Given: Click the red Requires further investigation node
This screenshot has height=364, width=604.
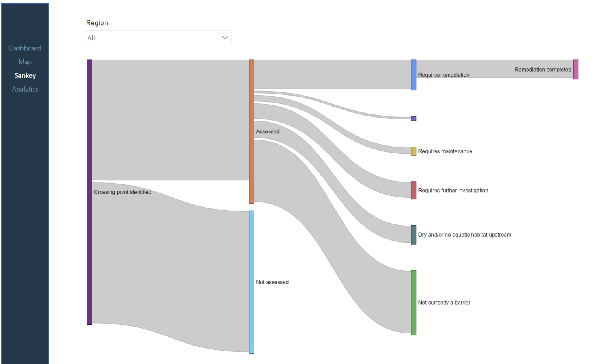Looking at the screenshot, I should (414, 190).
